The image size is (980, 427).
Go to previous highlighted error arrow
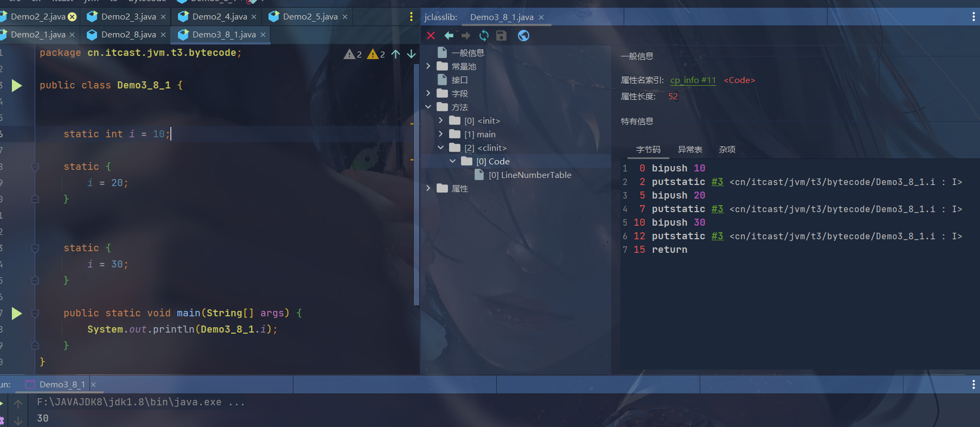[396, 54]
